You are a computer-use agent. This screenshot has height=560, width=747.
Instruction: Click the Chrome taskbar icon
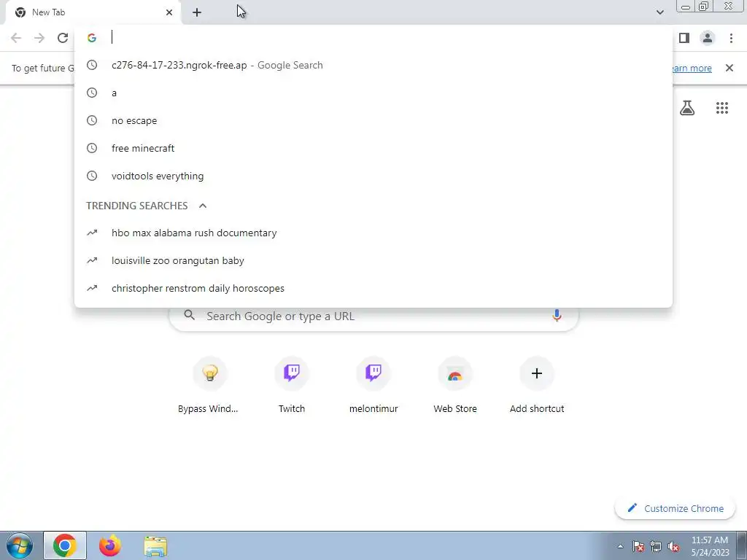click(x=65, y=545)
